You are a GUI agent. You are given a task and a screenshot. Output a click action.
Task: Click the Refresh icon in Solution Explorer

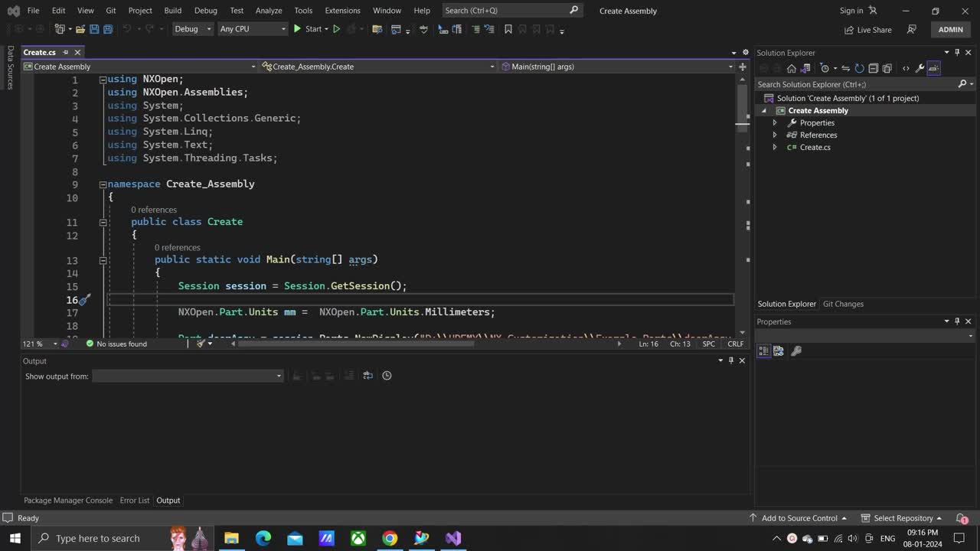pos(859,68)
